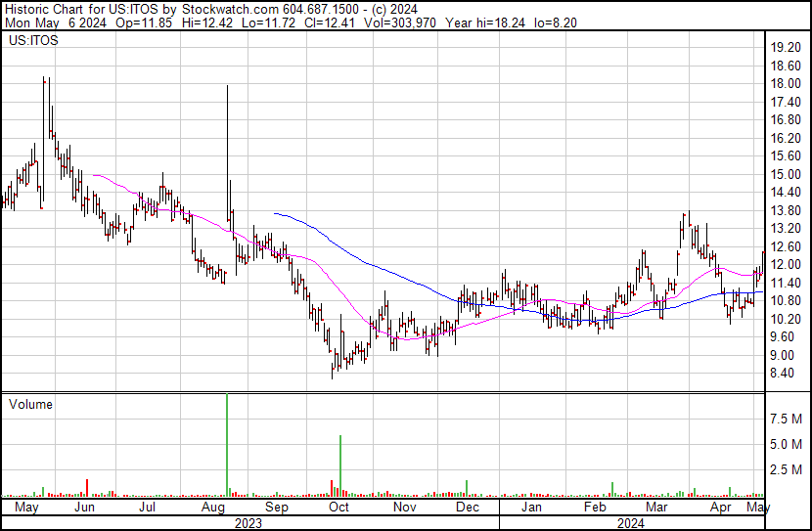The image size is (812, 531).
Task: Select the Oct month label on timeline
Action: (x=338, y=509)
